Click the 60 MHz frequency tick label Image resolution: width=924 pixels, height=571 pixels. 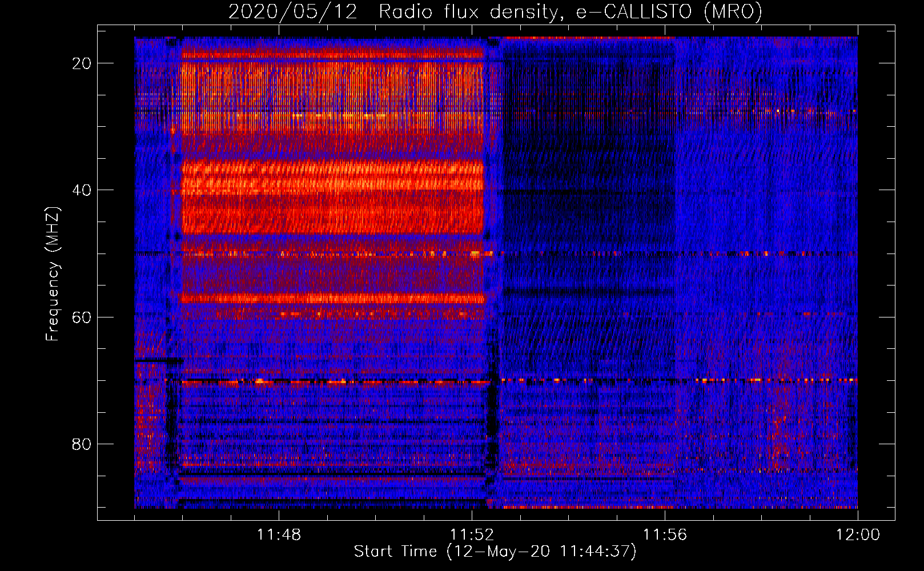82,317
